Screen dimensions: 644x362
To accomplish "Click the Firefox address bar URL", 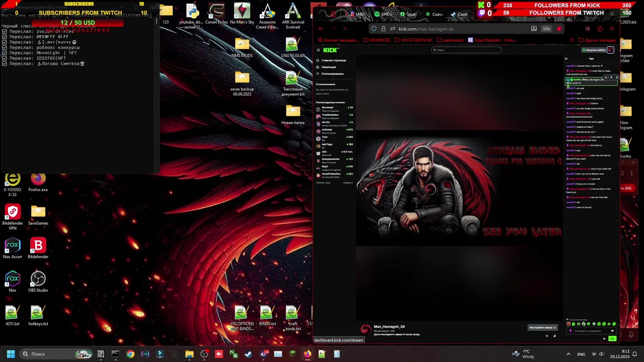I will (426, 29).
